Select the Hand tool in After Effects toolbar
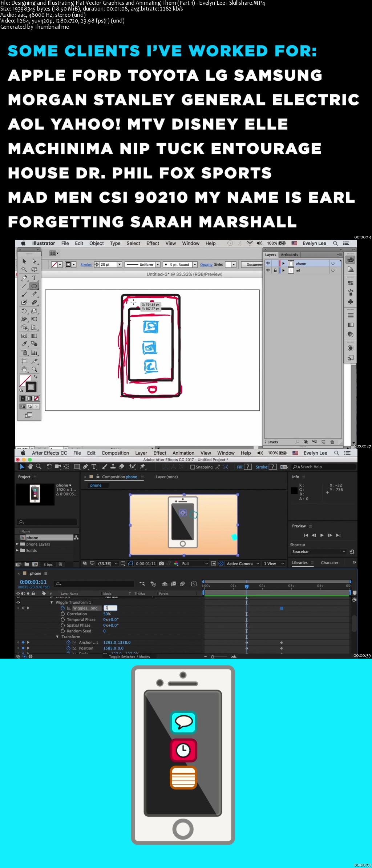 [x=30, y=466]
